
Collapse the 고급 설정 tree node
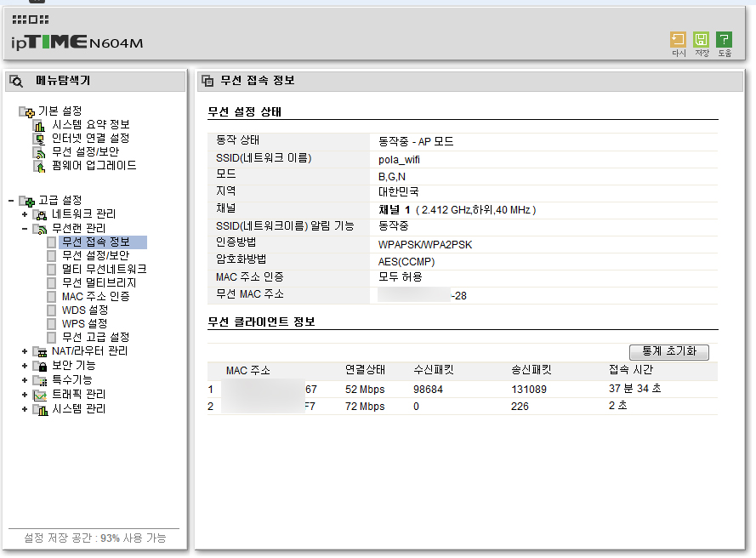[x=10, y=200]
